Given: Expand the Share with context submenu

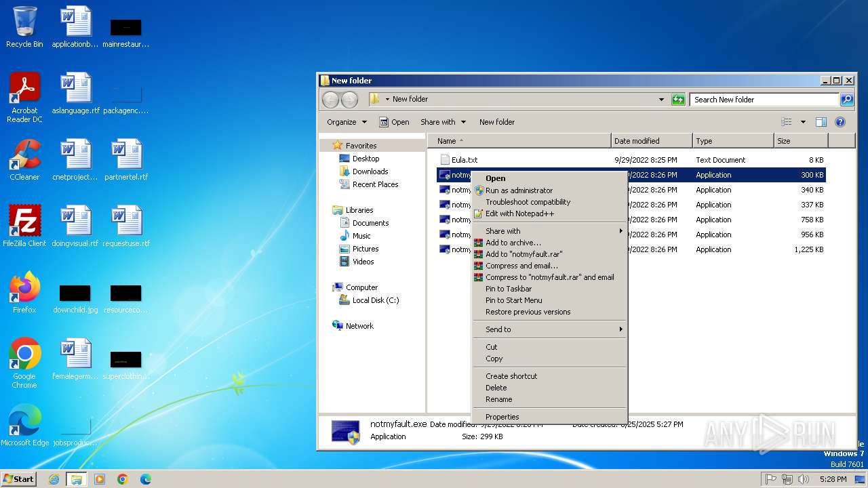Looking at the screenshot, I should (549, 231).
